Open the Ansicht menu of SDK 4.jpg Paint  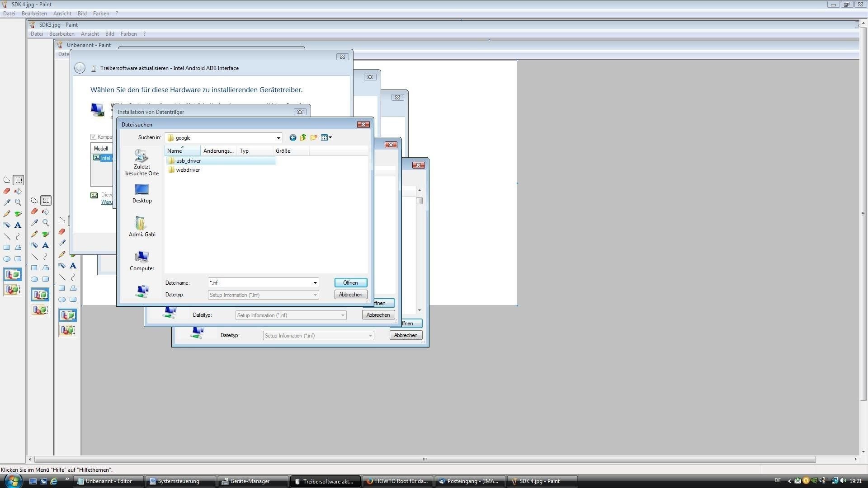62,14
